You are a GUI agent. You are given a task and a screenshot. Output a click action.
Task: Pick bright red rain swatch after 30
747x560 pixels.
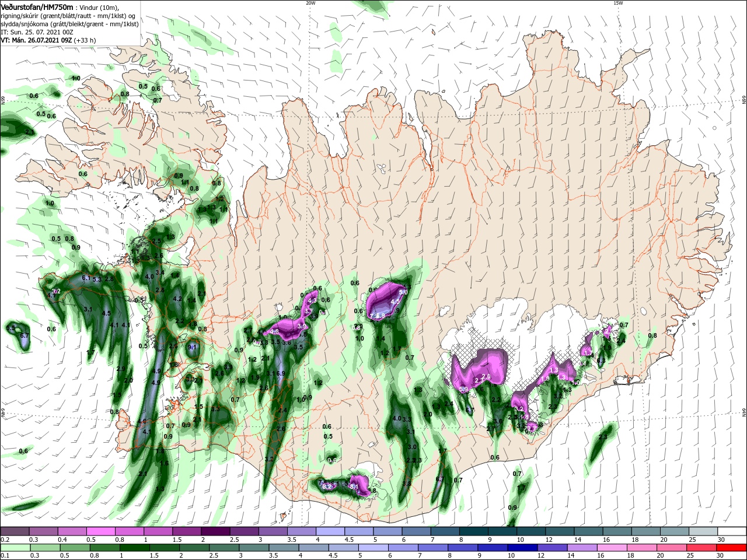coord(732,548)
